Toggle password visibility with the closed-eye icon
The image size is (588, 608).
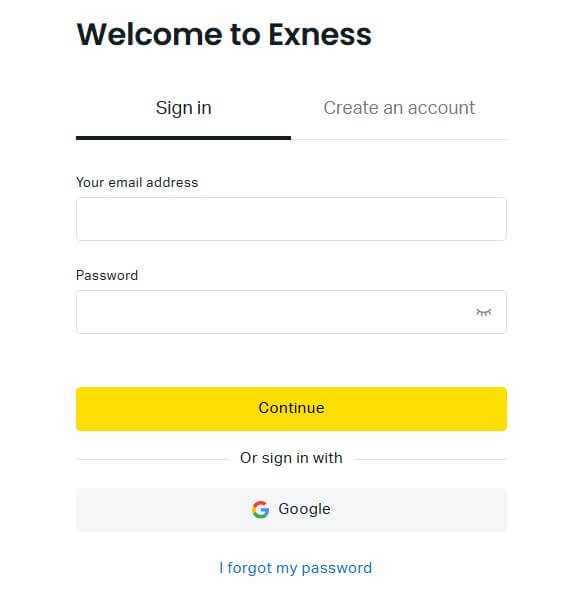(x=483, y=312)
